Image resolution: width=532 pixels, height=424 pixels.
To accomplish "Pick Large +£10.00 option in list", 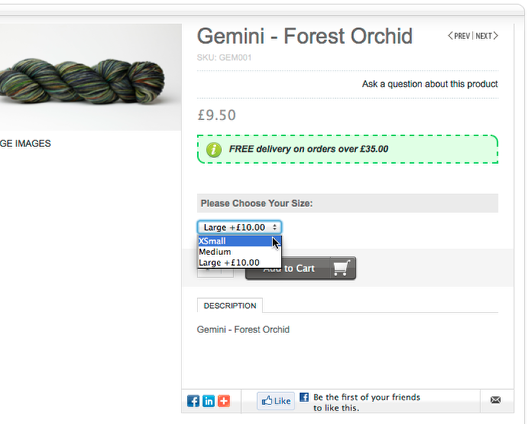I will tap(240, 263).
